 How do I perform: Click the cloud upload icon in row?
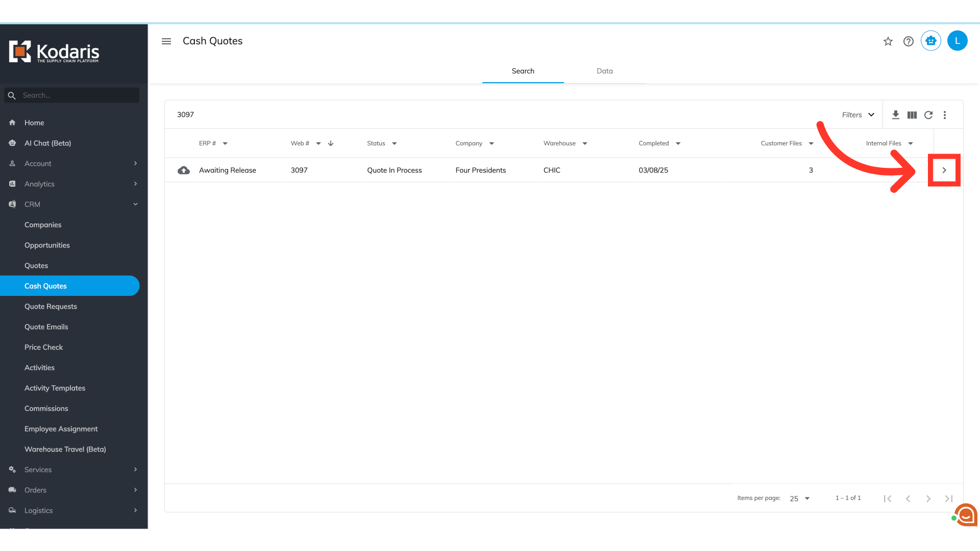tap(184, 170)
